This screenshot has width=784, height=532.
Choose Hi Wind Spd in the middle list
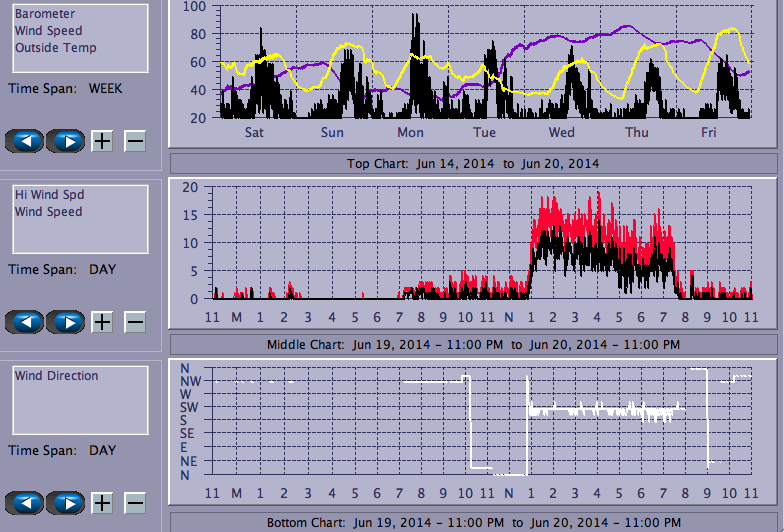pos(48,195)
